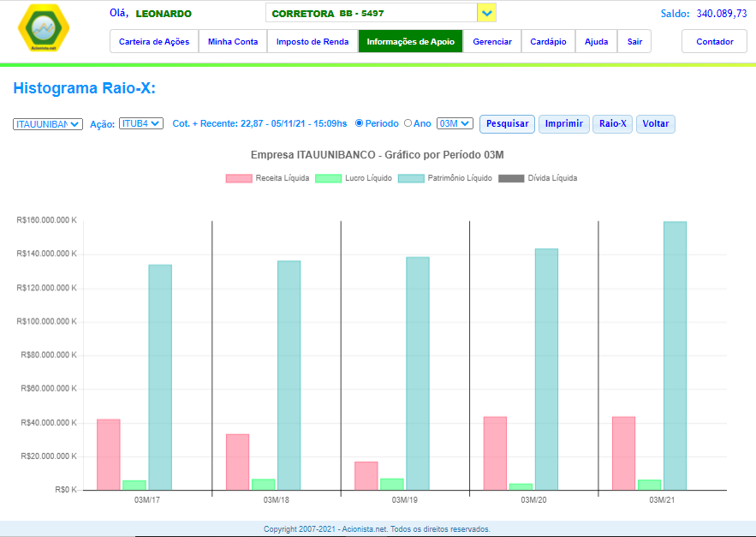Click the Saldo value 340.089,73

pos(722,14)
